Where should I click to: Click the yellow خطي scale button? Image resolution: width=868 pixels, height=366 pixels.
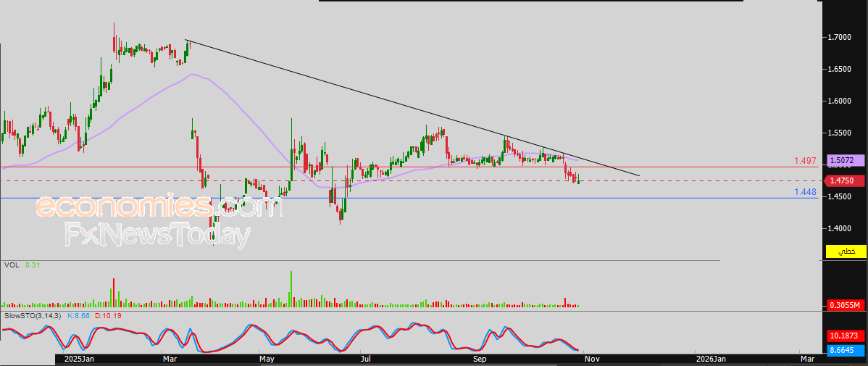tap(846, 251)
